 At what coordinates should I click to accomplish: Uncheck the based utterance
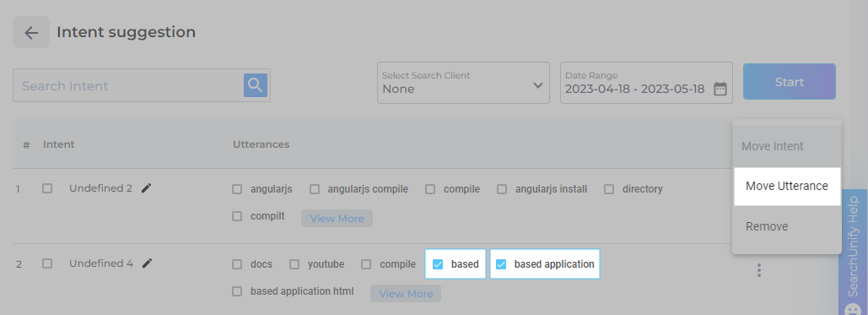coord(438,264)
